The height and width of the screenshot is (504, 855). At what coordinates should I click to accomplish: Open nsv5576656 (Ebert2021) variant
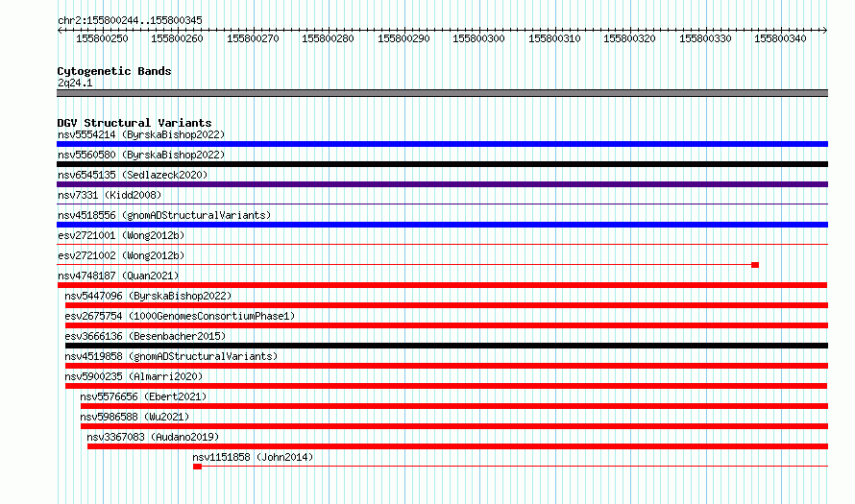click(x=143, y=396)
